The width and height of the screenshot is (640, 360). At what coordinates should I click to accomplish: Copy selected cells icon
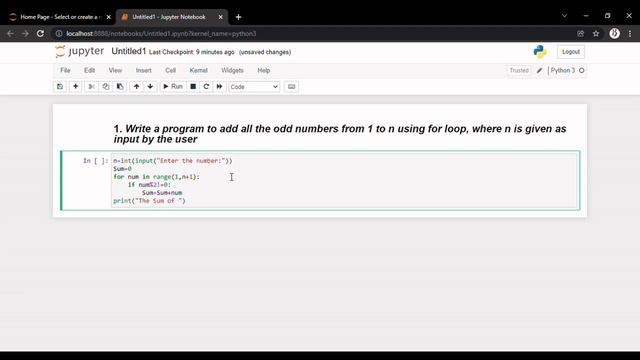coord(106,87)
